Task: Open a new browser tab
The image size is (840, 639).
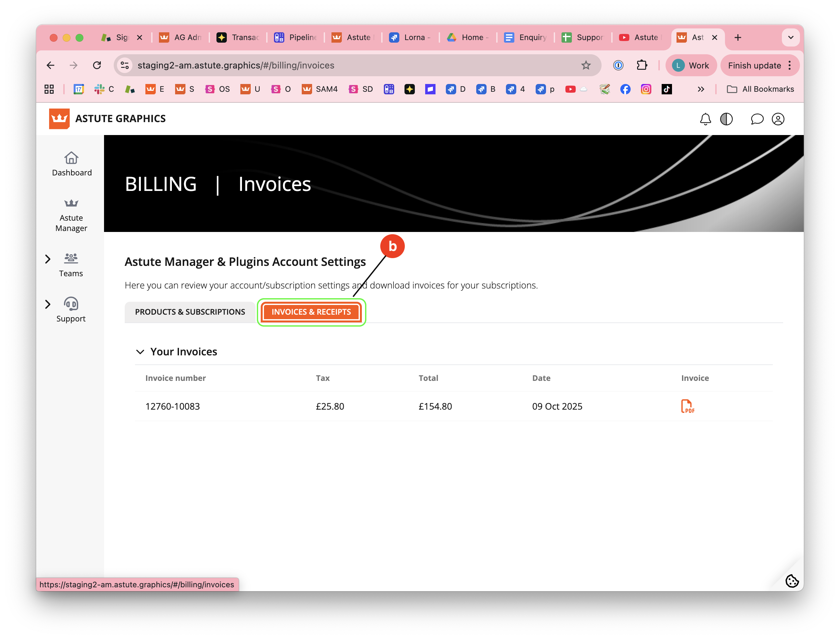Action: [x=738, y=37]
